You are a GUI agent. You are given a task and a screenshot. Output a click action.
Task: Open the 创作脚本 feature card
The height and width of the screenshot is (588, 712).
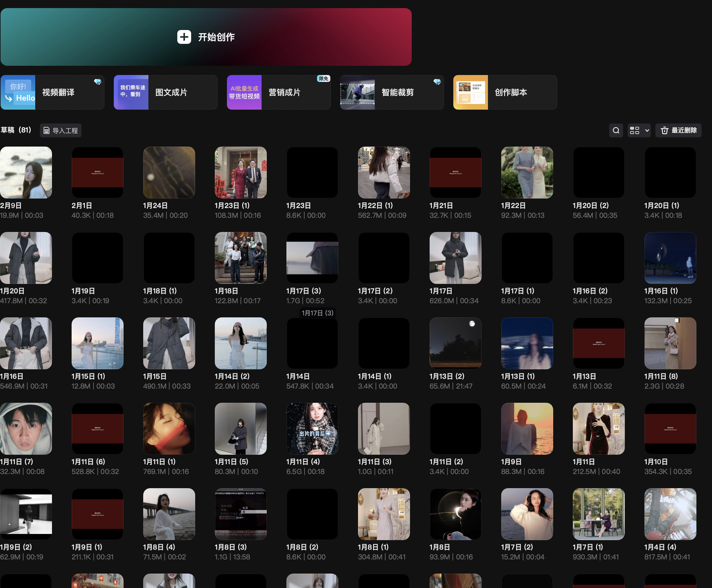(x=505, y=92)
